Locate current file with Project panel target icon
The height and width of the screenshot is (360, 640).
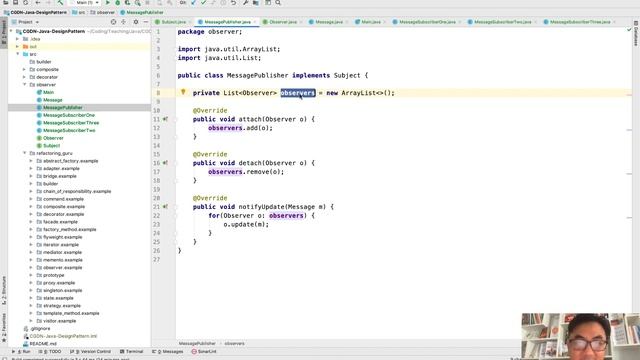tap(113, 22)
